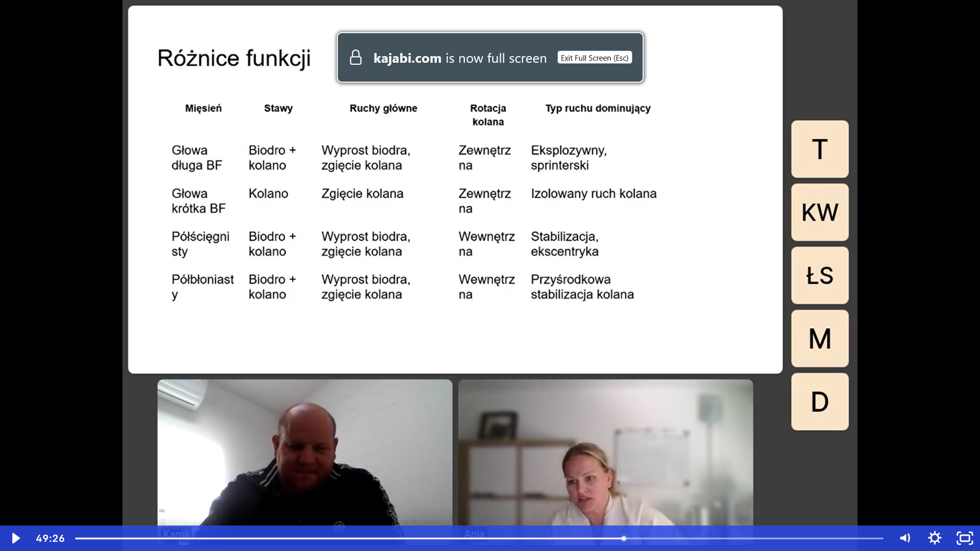This screenshot has height=551, width=980.
Task: Toggle full screen mode icon
Action: pyautogui.click(x=964, y=538)
